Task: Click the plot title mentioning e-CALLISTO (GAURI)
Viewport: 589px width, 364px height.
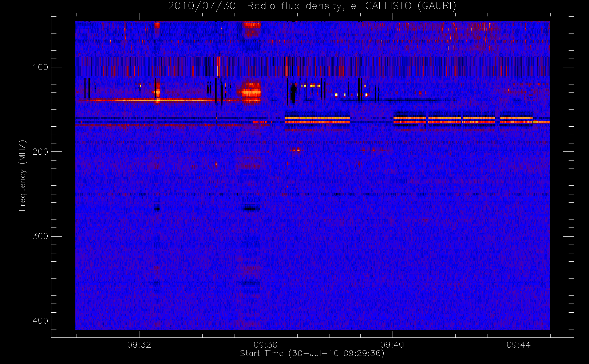Action: (312, 6)
